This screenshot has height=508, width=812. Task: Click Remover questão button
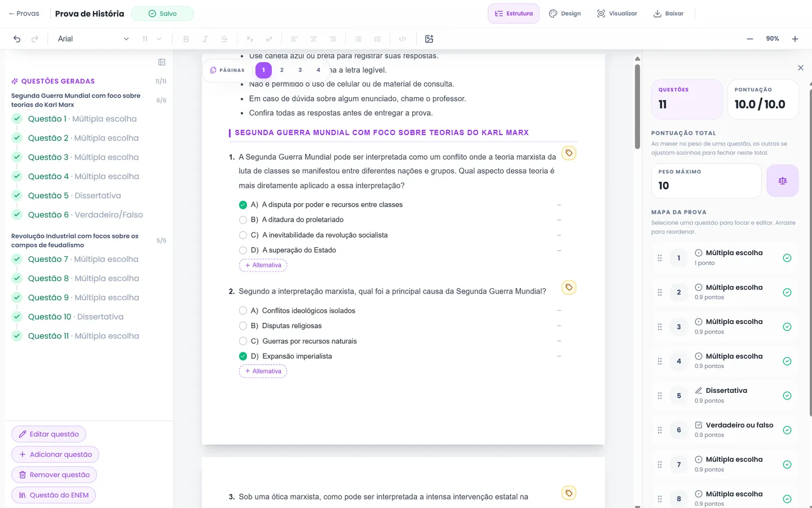(x=54, y=475)
